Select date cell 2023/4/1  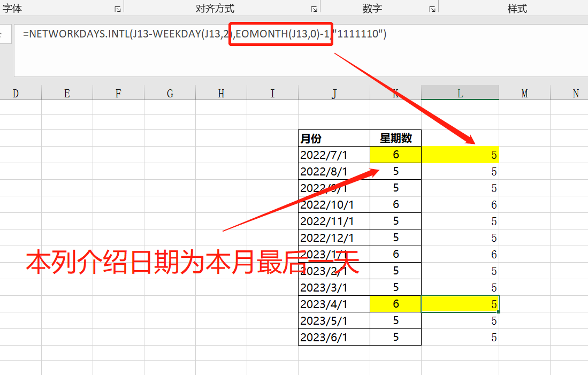(334, 304)
